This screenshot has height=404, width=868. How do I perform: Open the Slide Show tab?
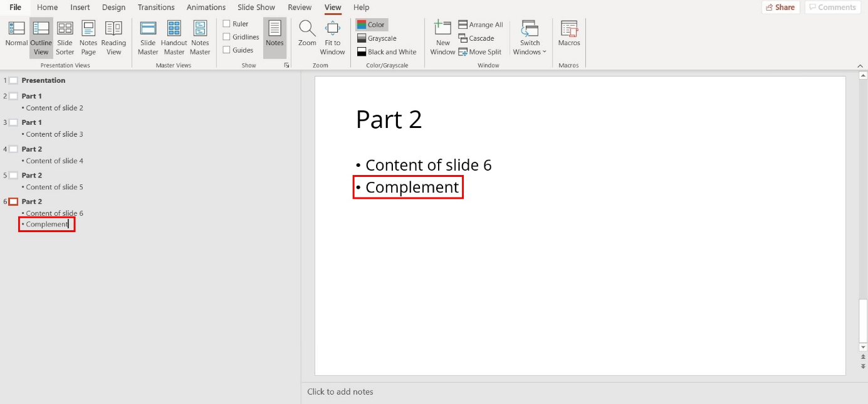[256, 7]
